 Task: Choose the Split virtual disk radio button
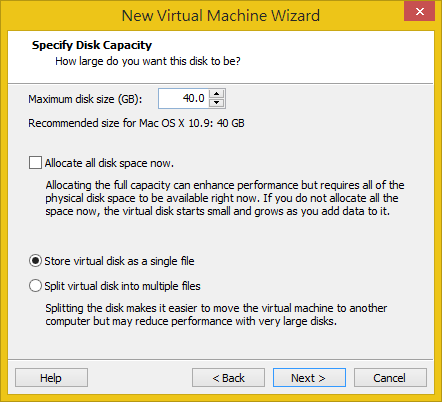pyautogui.click(x=35, y=286)
